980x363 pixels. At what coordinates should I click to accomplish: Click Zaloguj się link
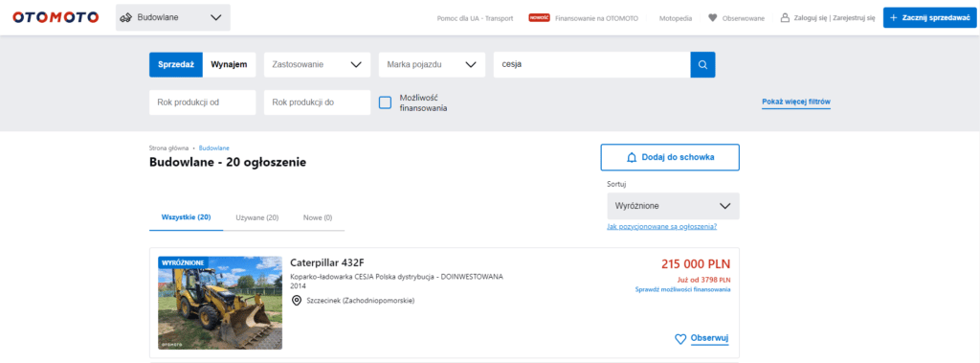click(810, 19)
